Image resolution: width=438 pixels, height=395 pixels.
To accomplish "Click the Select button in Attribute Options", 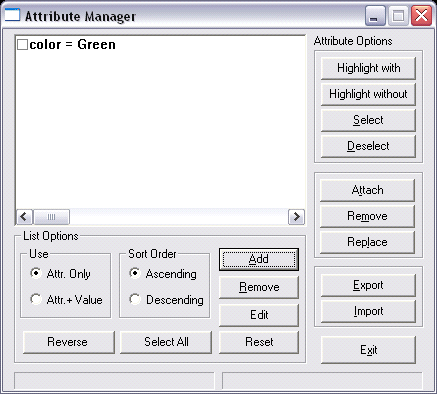I will click(368, 120).
